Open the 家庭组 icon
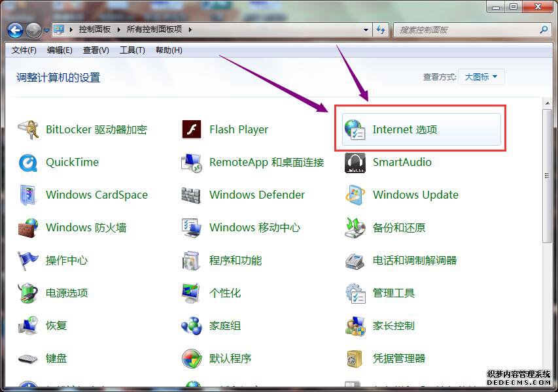 coord(192,326)
